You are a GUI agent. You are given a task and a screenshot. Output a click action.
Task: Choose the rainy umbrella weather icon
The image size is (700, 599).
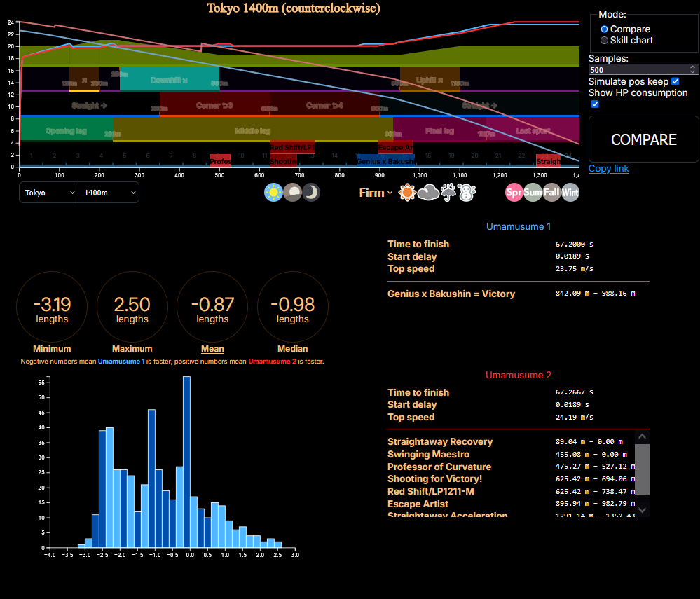pos(448,193)
